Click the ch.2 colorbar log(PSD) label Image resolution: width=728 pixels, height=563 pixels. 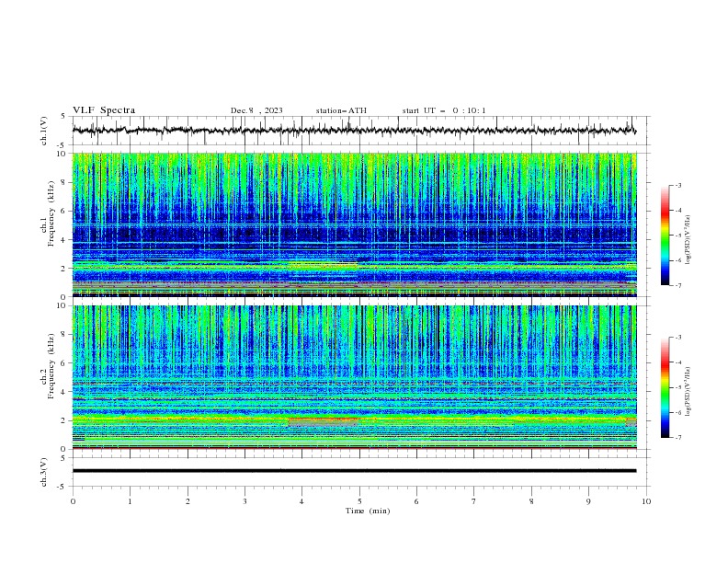pyautogui.click(x=688, y=391)
